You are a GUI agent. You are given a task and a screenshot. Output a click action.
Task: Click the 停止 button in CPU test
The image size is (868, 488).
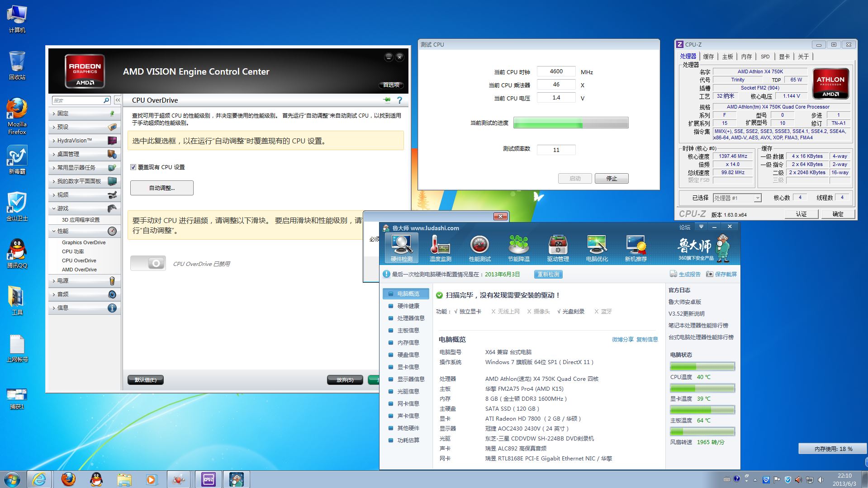(611, 179)
